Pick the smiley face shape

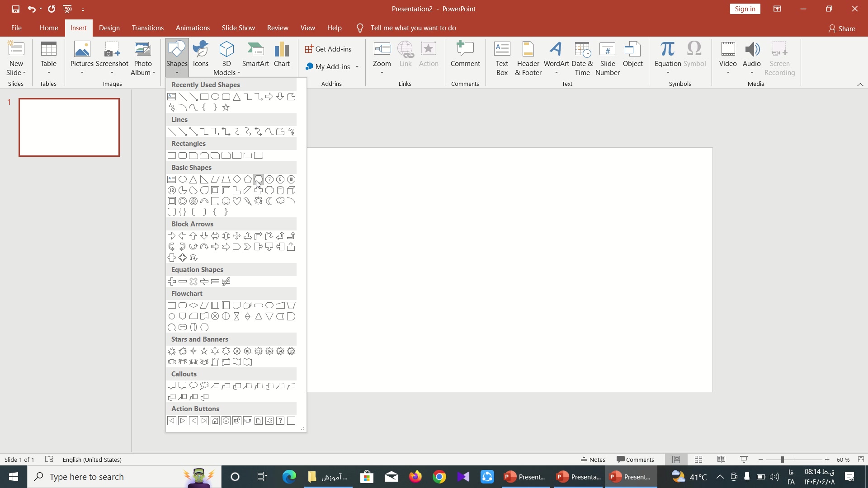pyautogui.click(x=226, y=201)
